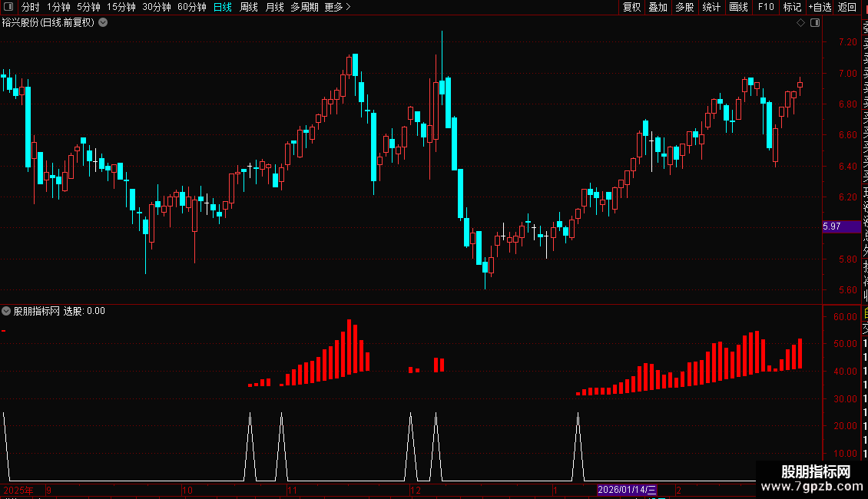Screen dimensions: 868x499
Task: Select the 1分钟 period
Action: pyautogui.click(x=58, y=7)
